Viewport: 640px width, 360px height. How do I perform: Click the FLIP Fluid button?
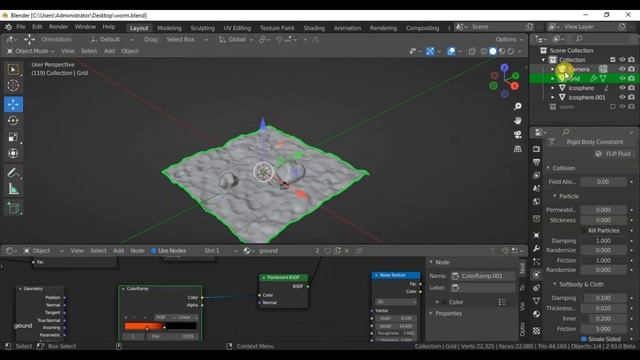pyautogui.click(x=614, y=154)
